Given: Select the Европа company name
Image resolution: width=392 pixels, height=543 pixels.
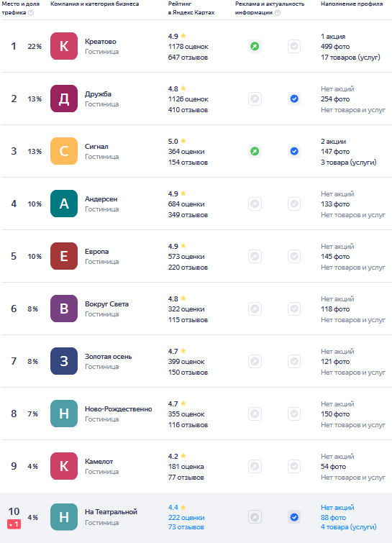Looking at the screenshot, I should tap(96, 252).
